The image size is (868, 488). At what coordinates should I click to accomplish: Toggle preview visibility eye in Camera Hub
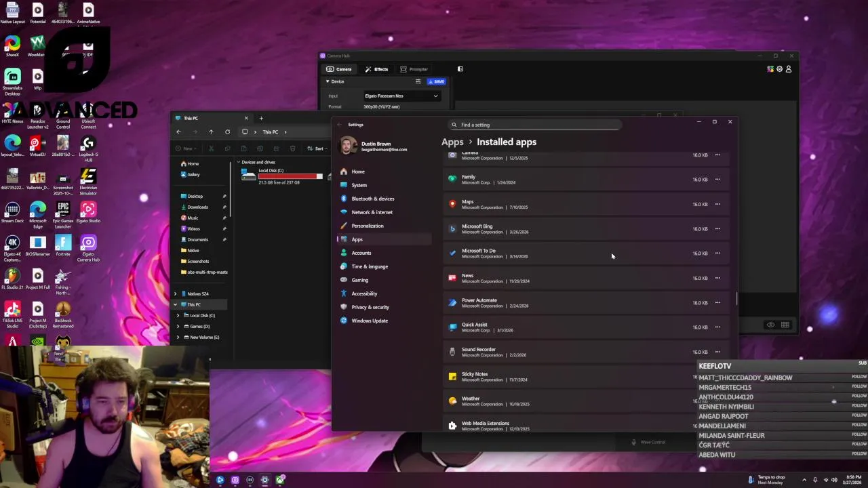770,325
